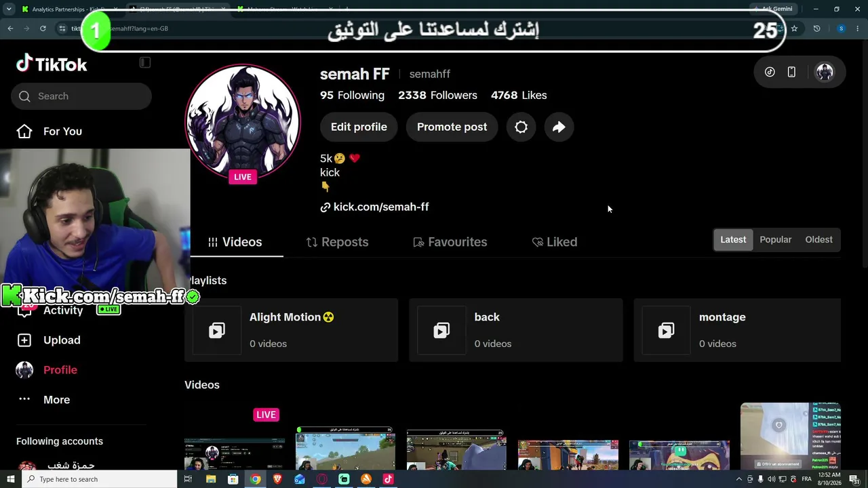The image size is (868, 488).
Task: Switch to Google Chrome on the taskbar
Action: click(x=255, y=479)
